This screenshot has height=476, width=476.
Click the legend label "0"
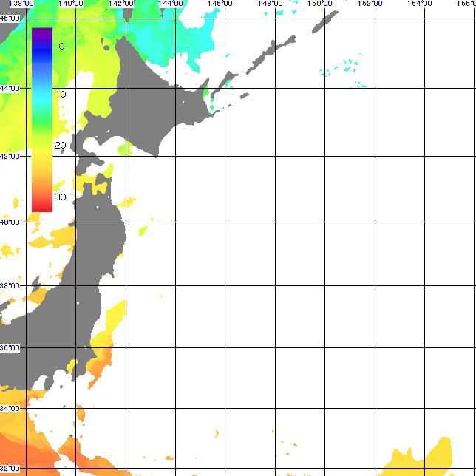tap(61, 46)
